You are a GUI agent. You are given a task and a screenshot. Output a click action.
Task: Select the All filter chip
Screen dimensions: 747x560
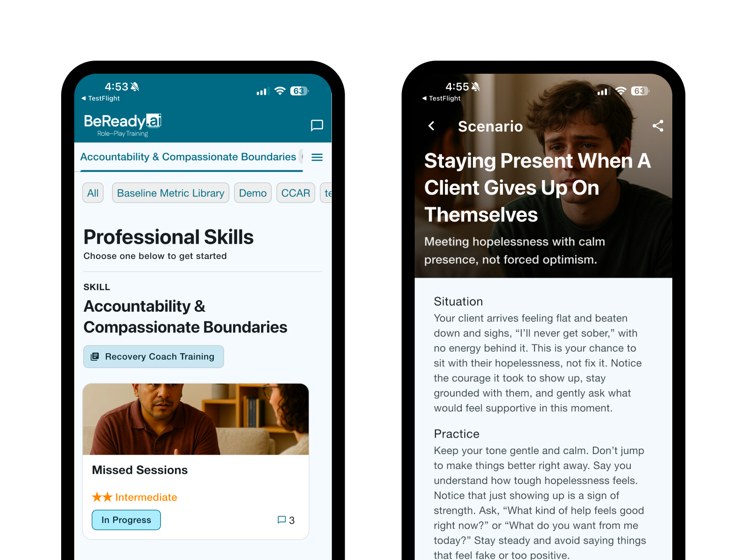(x=93, y=193)
